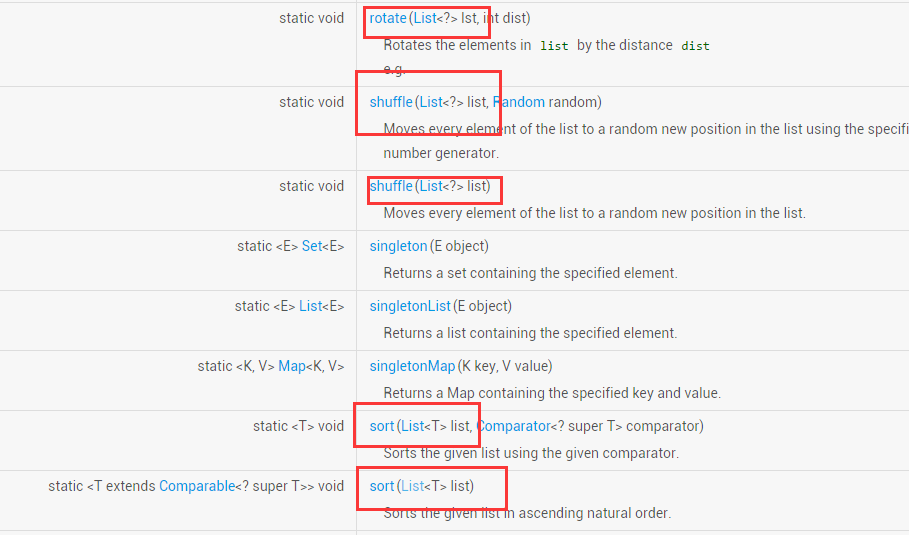
Task: Open the singletonList method link
Action: point(410,306)
